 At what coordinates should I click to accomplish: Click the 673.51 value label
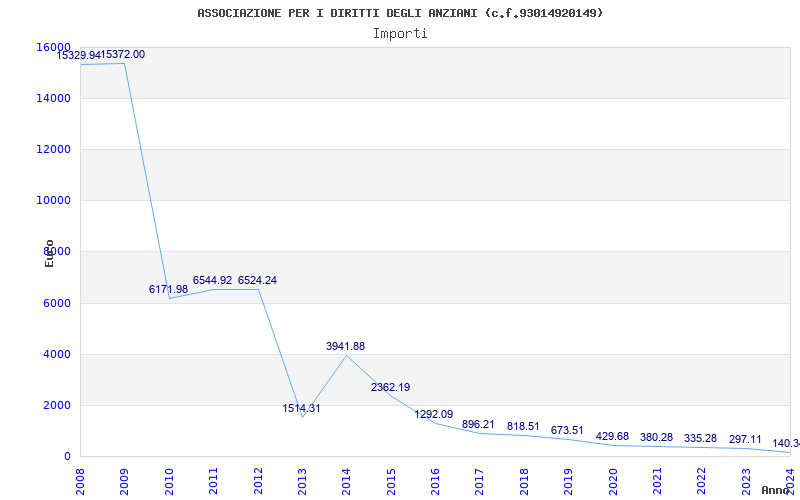(567, 431)
